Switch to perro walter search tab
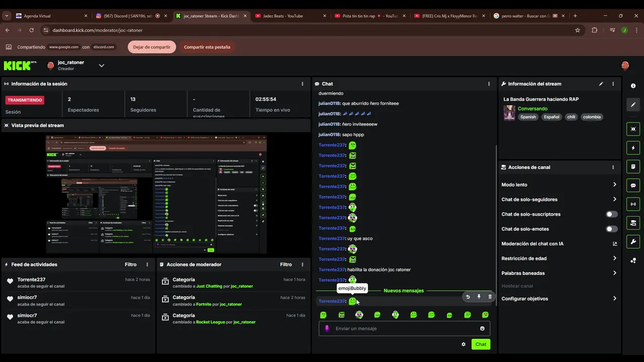The image size is (644, 362). click(528, 16)
